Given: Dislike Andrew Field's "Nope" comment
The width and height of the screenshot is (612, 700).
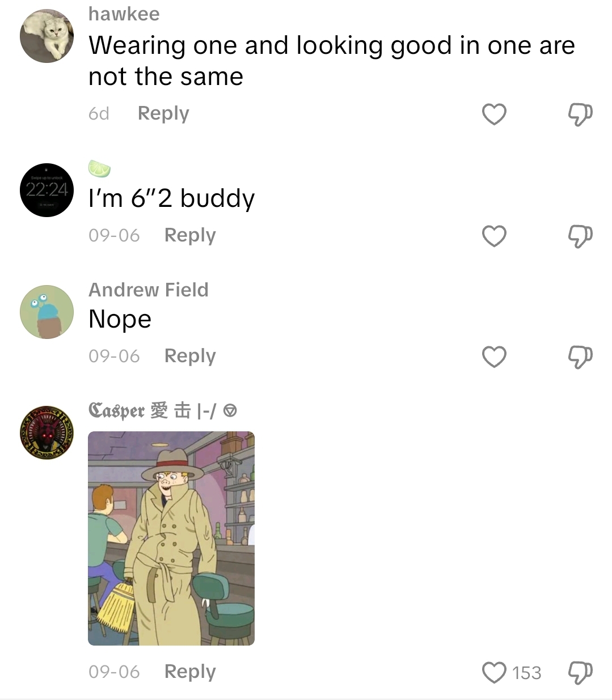Looking at the screenshot, I should tap(580, 357).
